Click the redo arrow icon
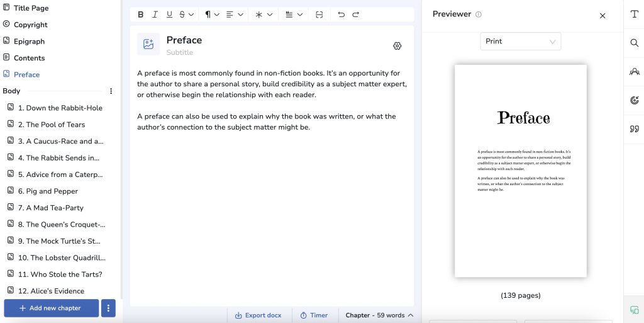 [x=356, y=14]
